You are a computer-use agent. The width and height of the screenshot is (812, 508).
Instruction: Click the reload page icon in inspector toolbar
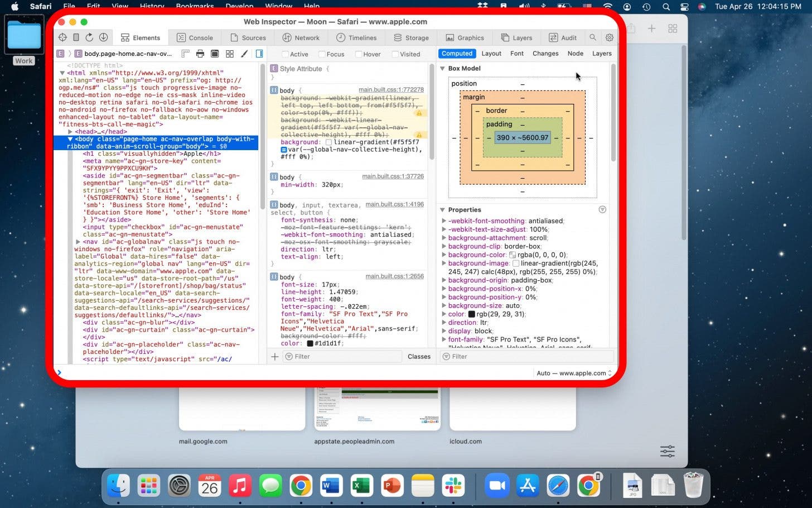click(89, 37)
